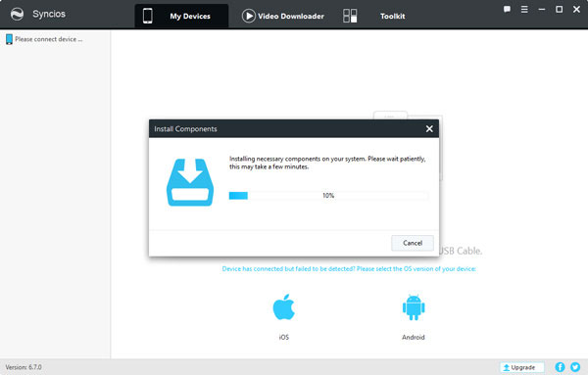Cancel the component installation
The height and width of the screenshot is (375, 588).
413,243
